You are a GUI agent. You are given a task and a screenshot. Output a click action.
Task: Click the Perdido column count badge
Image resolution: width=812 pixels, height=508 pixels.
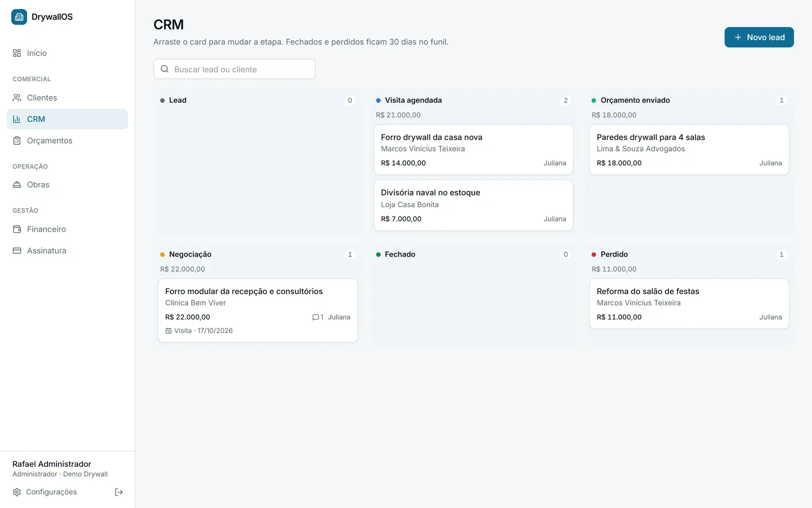pos(782,255)
